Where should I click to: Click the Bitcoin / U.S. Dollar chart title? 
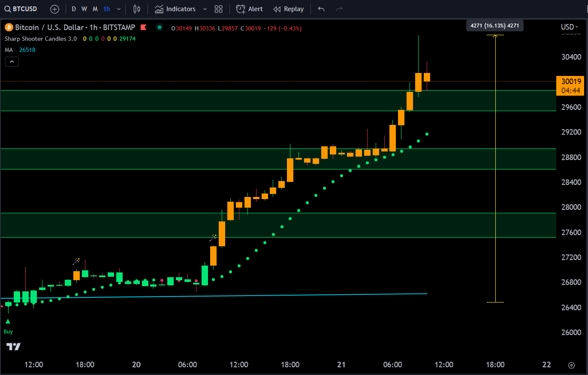click(x=75, y=27)
